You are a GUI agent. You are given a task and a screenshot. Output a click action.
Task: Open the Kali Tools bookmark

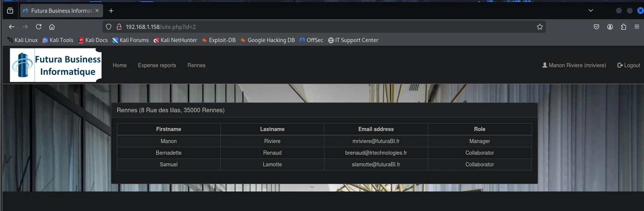[58, 40]
